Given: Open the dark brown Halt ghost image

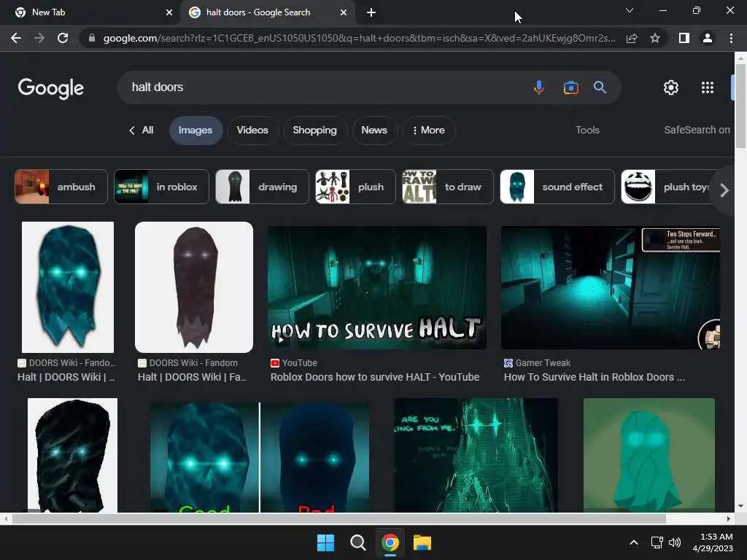Looking at the screenshot, I should click(x=194, y=287).
